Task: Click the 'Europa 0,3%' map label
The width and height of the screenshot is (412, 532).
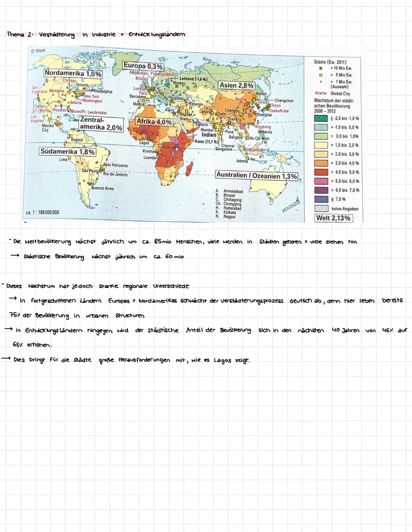Action: tap(143, 66)
